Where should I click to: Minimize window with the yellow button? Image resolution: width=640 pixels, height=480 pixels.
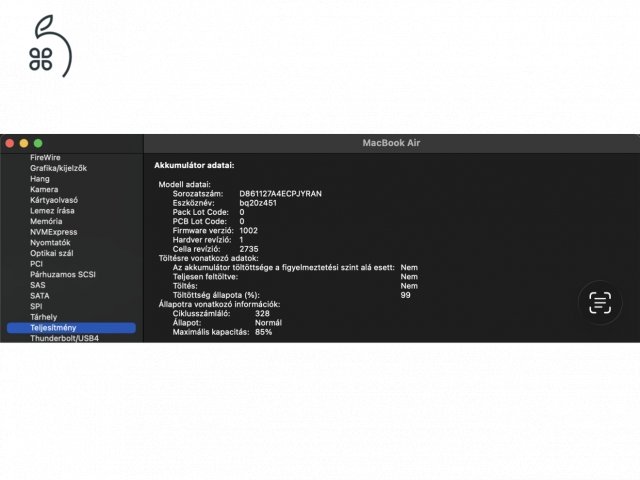point(24,143)
